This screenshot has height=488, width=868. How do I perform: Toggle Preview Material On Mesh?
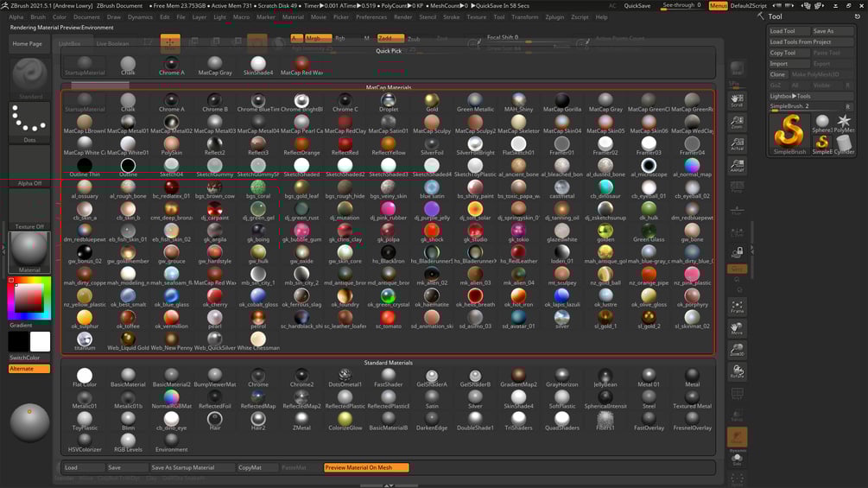pyautogui.click(x=366, y=467)
